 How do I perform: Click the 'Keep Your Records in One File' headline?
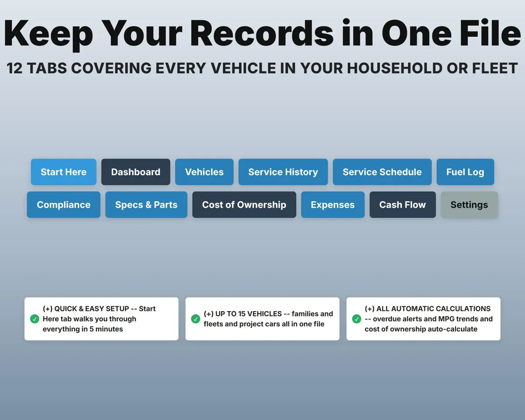[262, 33]
